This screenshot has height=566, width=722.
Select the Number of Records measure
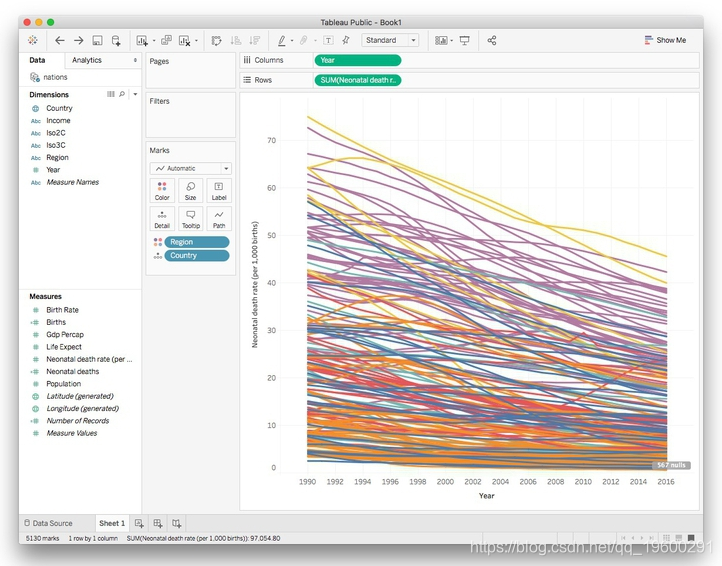pyautogui.click(x=77, y=420)
